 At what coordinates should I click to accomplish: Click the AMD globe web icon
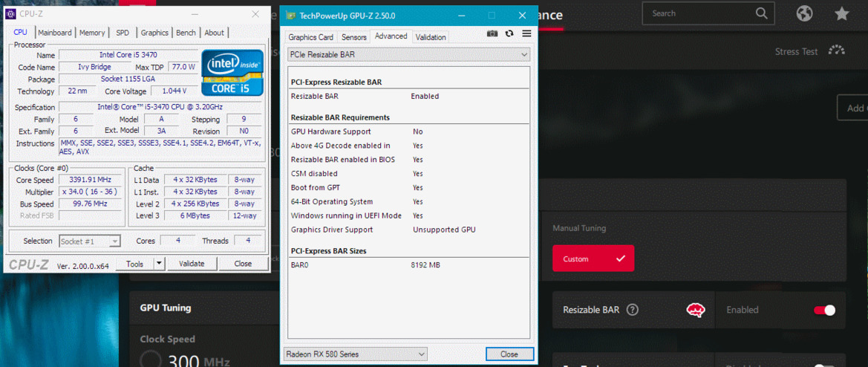point(804,13)
